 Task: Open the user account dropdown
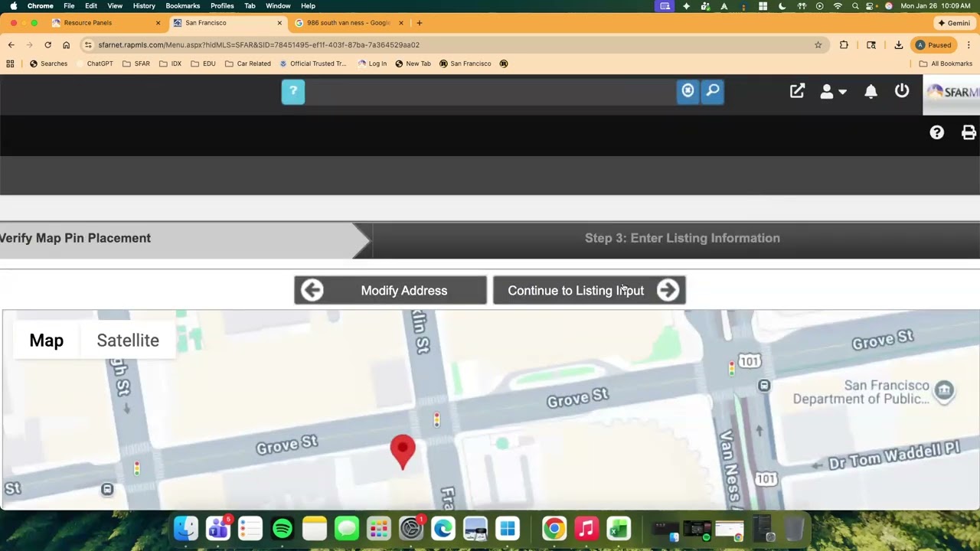[833, 92]
